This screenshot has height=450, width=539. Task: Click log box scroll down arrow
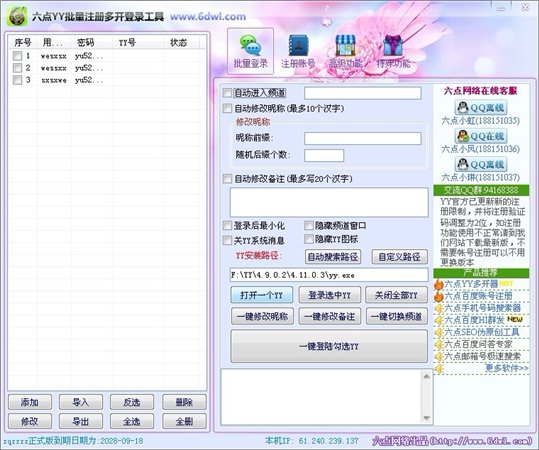pyautogui.click(x=427, y=418)
